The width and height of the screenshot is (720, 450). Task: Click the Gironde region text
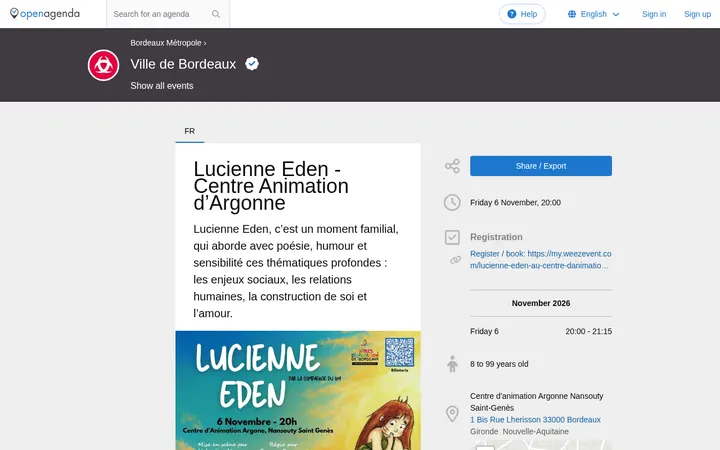point(484,432)
